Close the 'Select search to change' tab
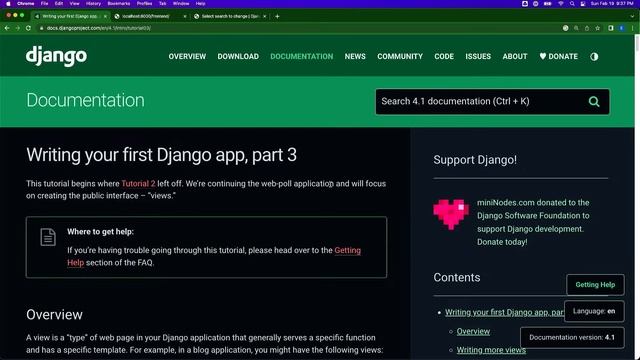Viewport: 640px width, 360px height. (x=264, y=16)
